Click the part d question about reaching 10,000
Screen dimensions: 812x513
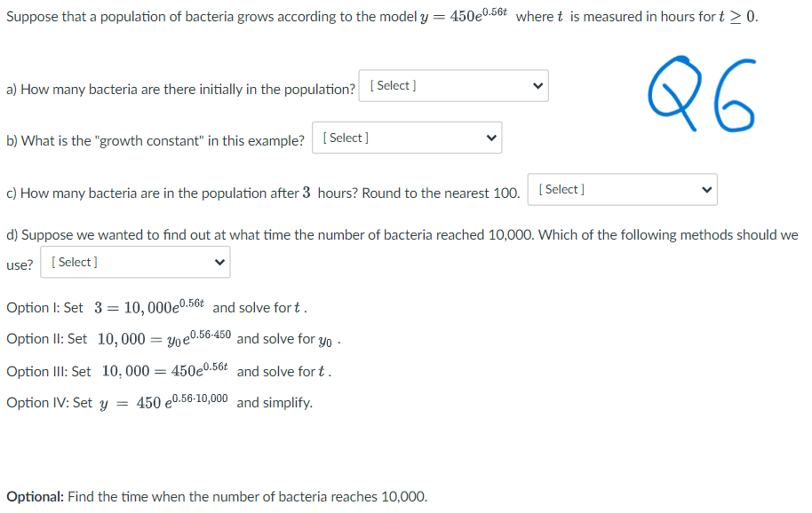(x=400, y=234)
